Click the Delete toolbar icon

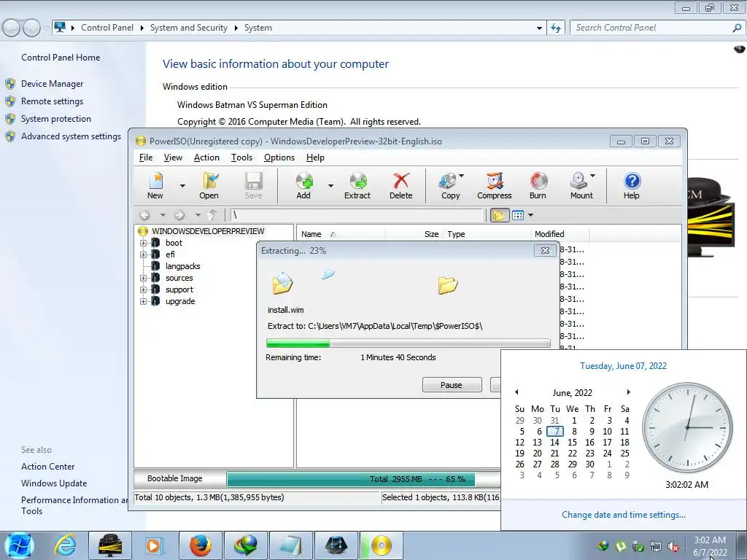tap(400, 185)
